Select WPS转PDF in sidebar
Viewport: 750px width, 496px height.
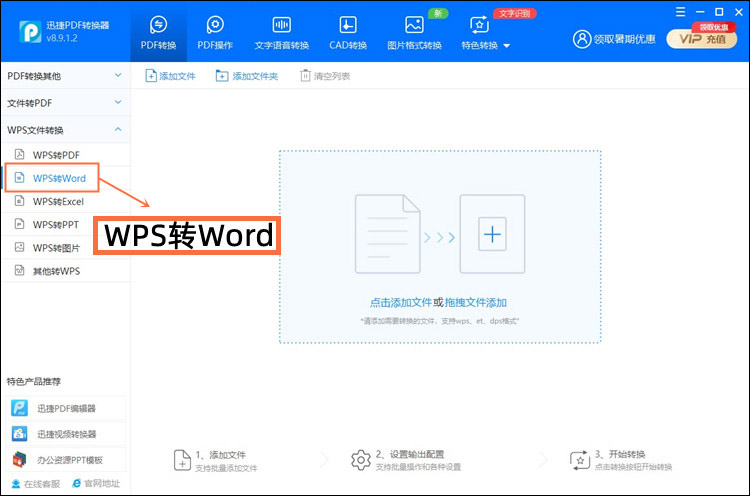(x=65, y=155)
